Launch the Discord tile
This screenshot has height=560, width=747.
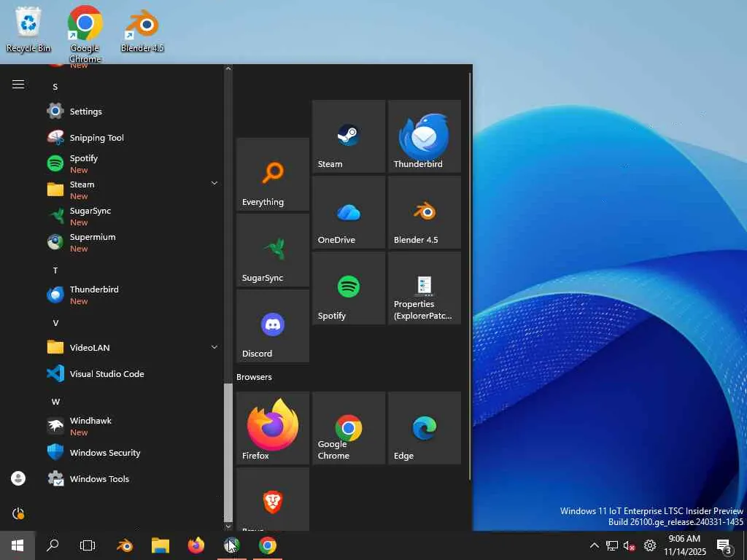[273, 326]
